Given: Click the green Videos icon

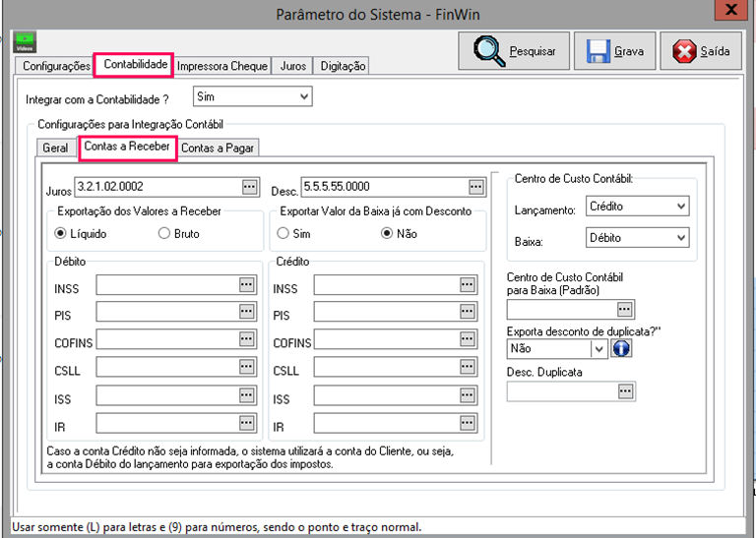Looking at the screenshot, I should click(x=25, y=42).
